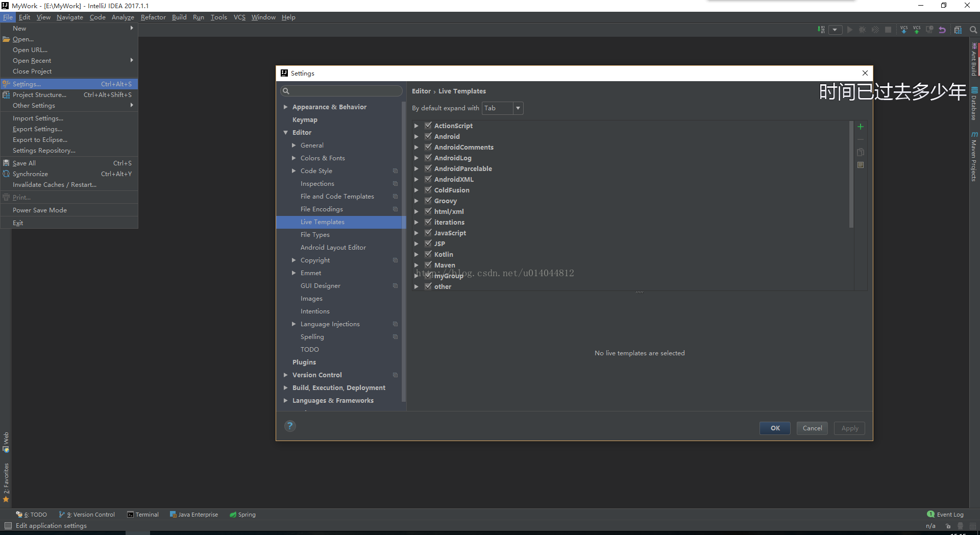Click the resize splitter below template list
The height and width of the screenshot is (535, 980).
tap(640, 293)
